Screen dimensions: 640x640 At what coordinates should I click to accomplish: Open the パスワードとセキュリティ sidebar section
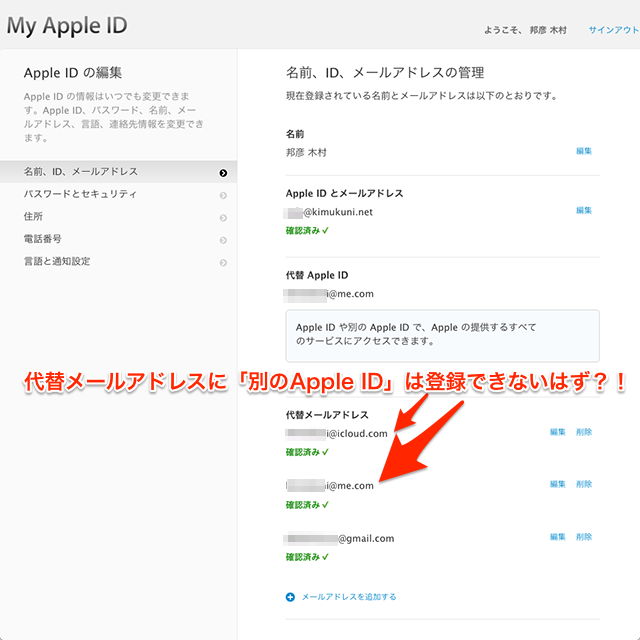pyautogui.click(x=118, y=194)
